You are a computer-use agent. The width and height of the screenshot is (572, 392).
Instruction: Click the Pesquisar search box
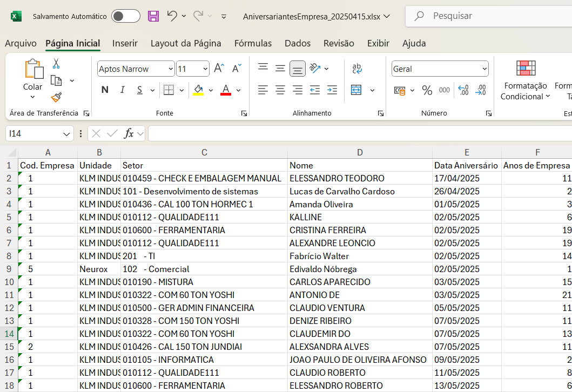[489, 16]
